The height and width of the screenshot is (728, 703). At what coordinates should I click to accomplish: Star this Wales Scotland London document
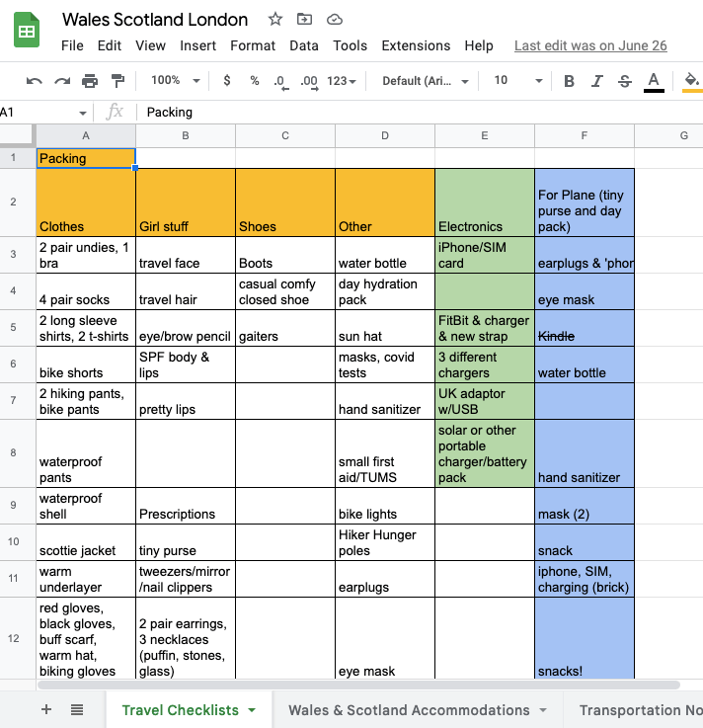pyautogui.click(x=275, y=20)
